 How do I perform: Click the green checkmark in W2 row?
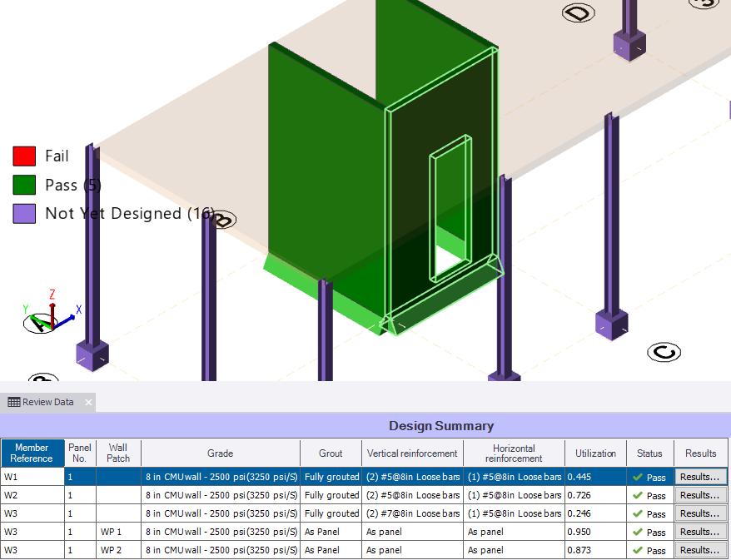pyautogui.click(x=638, y=495)
